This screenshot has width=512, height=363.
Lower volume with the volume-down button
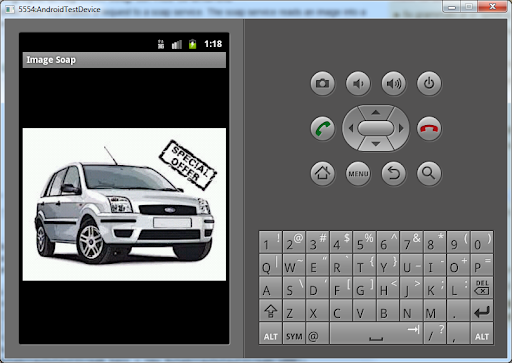pyautogui.click(x=358, y=83)
